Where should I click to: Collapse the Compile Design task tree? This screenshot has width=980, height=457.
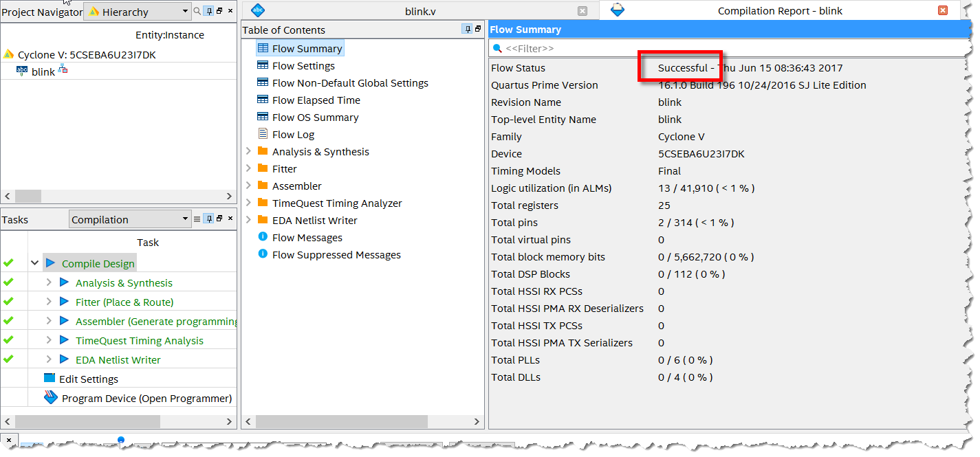(34, 263)
